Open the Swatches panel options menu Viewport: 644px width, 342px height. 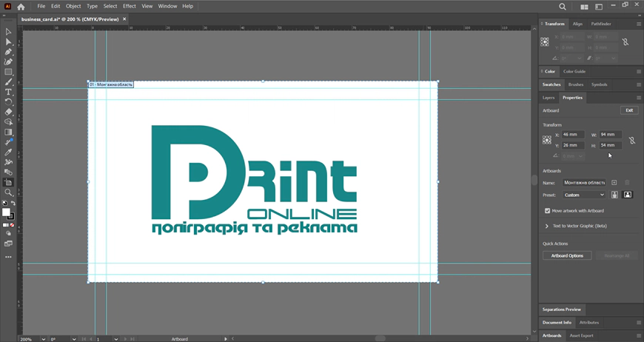tap(639, 84)
